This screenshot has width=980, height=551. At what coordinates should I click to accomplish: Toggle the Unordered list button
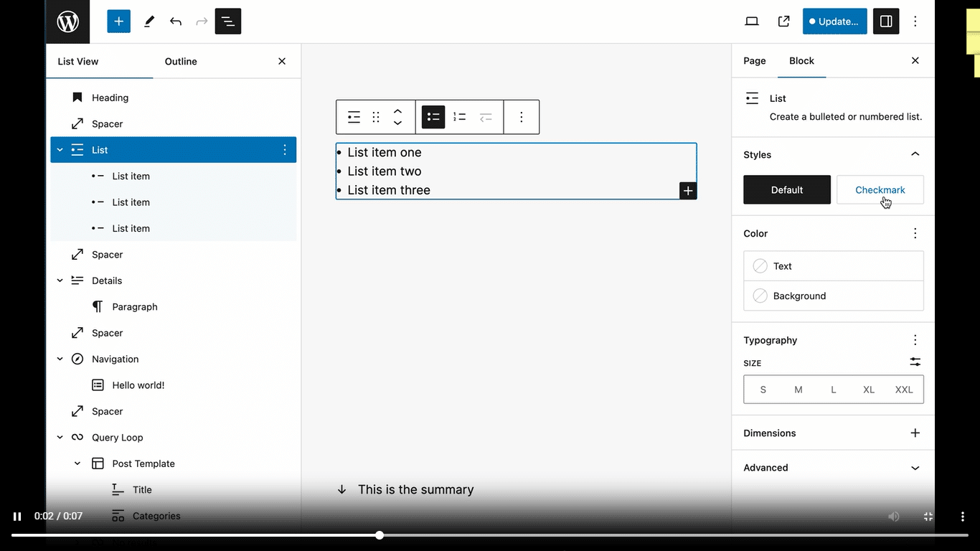[433, 117]
